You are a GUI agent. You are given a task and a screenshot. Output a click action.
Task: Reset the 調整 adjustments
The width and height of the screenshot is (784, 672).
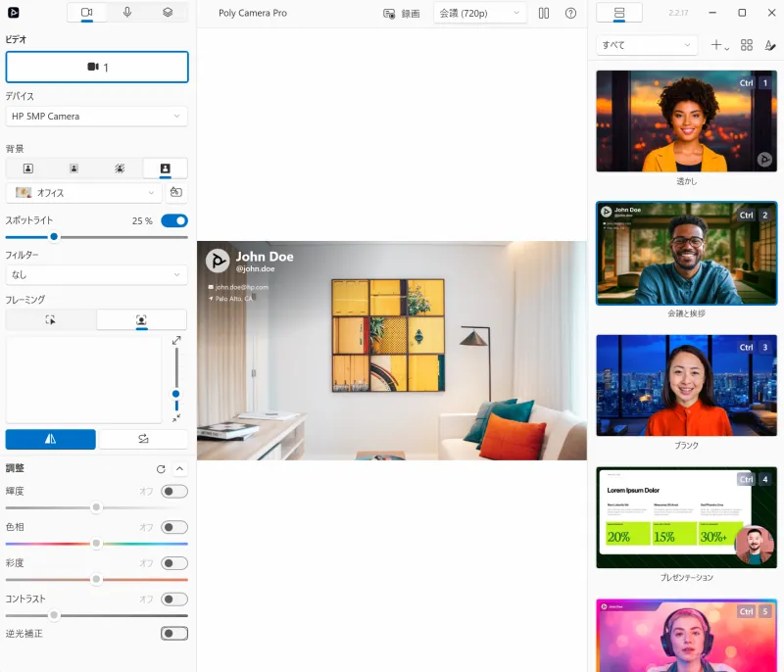(161, 469)
